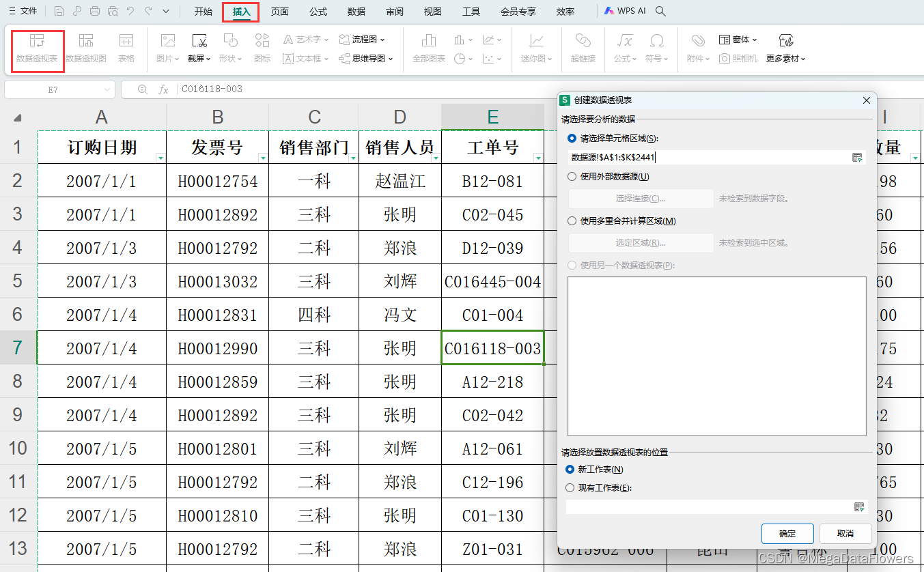Click the Save icon in quick access toolbar
924x572 pixels.
59,12
